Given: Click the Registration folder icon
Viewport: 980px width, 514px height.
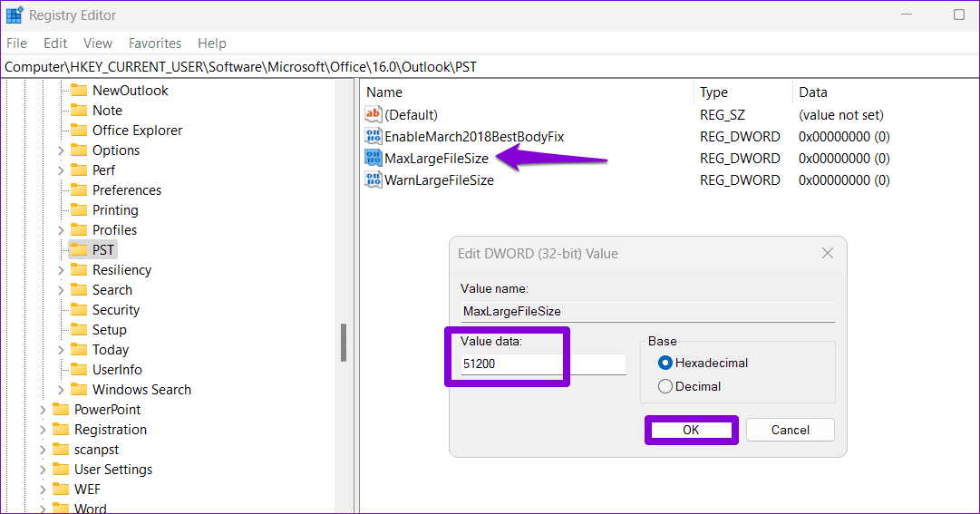Looking at the screenshot, I should [61, 430].
